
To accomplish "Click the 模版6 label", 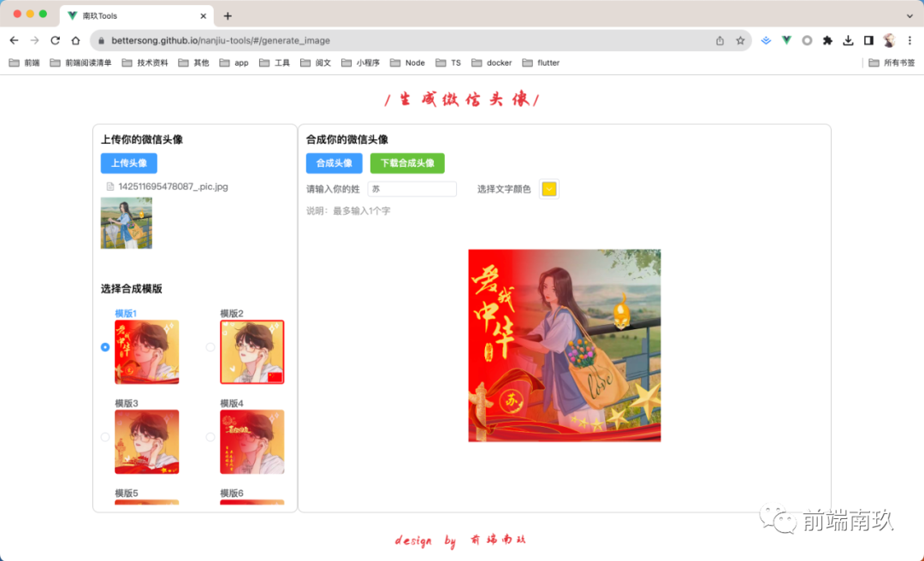I will pos(232,493).
